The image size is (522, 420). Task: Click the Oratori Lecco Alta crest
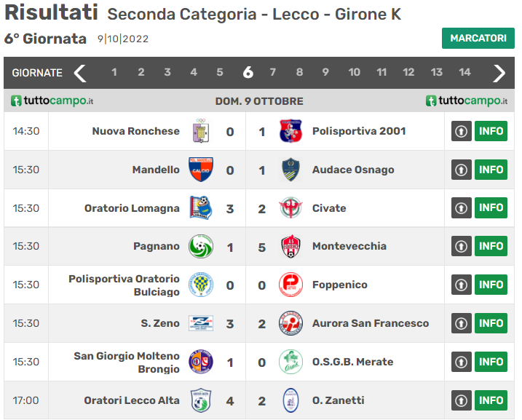[x=200, y=400]
